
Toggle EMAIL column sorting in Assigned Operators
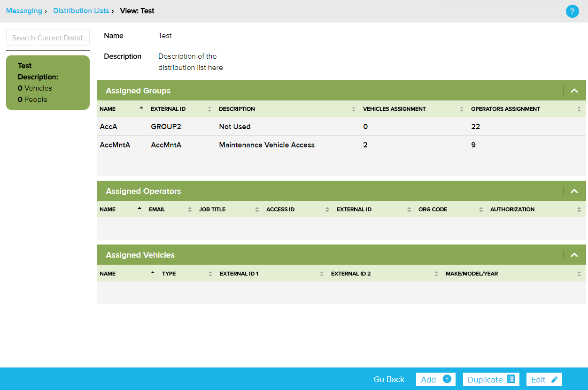pyautogui.click(x=189, y=209)
